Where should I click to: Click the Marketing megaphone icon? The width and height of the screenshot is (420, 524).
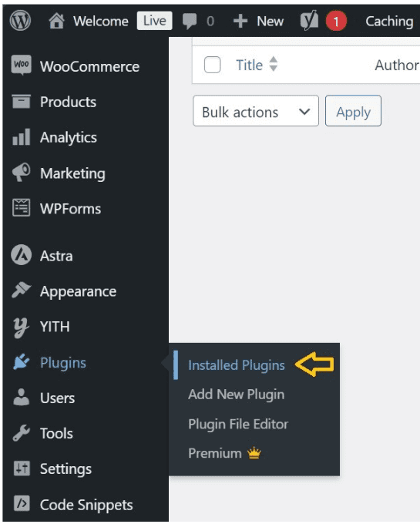[x=22, y=173]
